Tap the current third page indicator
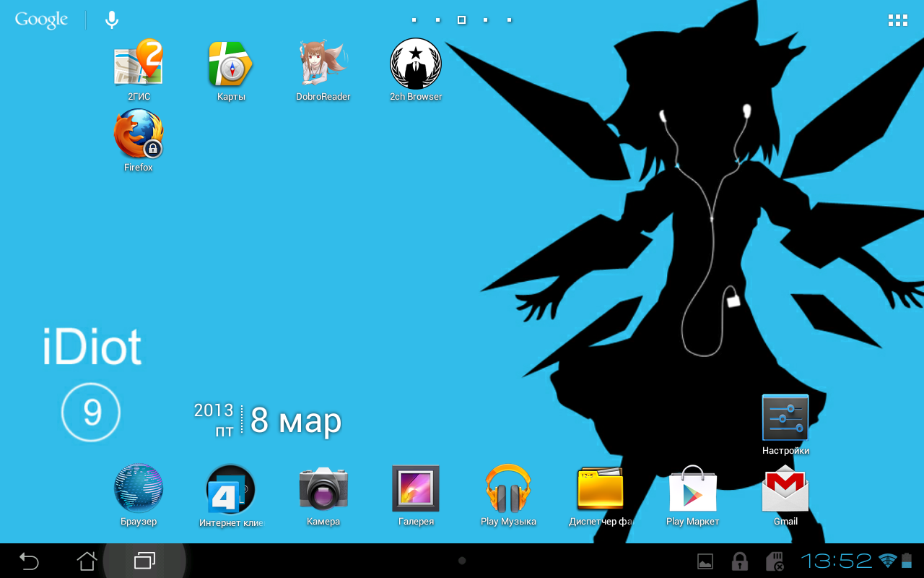 pyautogui.click(x=461, y=20)
